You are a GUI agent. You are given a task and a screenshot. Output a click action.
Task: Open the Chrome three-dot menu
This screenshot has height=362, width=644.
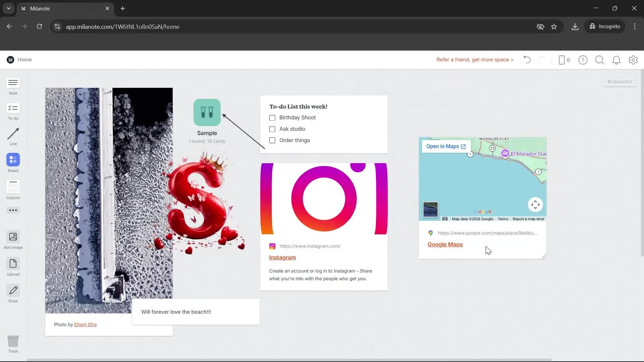click(635, 26)
